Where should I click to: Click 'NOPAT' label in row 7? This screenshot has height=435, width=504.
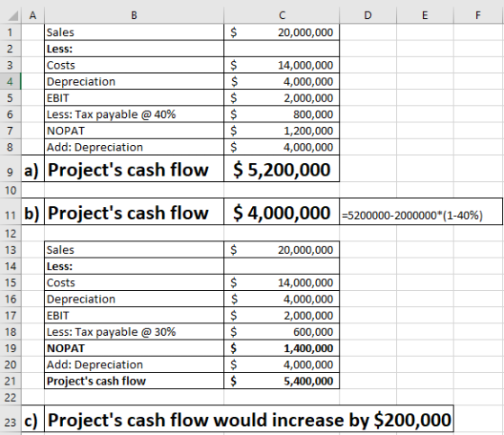pos(134,131)
